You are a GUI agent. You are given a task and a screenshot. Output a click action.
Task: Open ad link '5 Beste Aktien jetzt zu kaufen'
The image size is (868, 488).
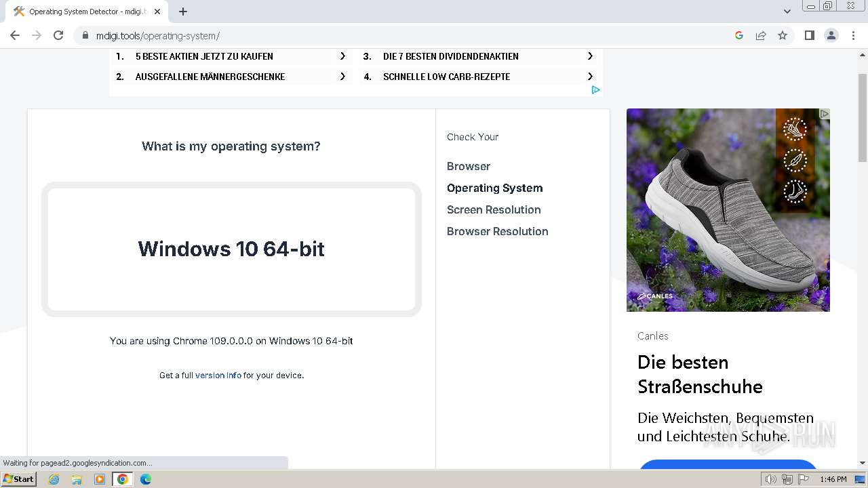204,56
